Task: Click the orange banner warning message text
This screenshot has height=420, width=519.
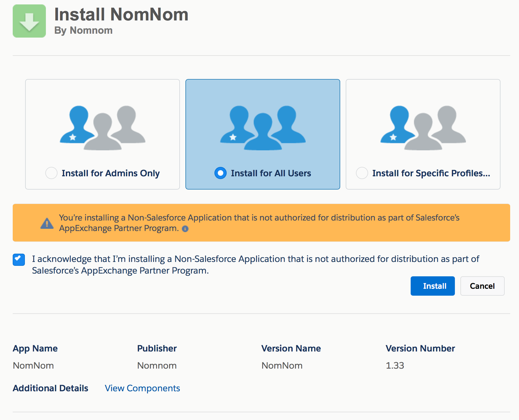Action: tap(259, 223)
